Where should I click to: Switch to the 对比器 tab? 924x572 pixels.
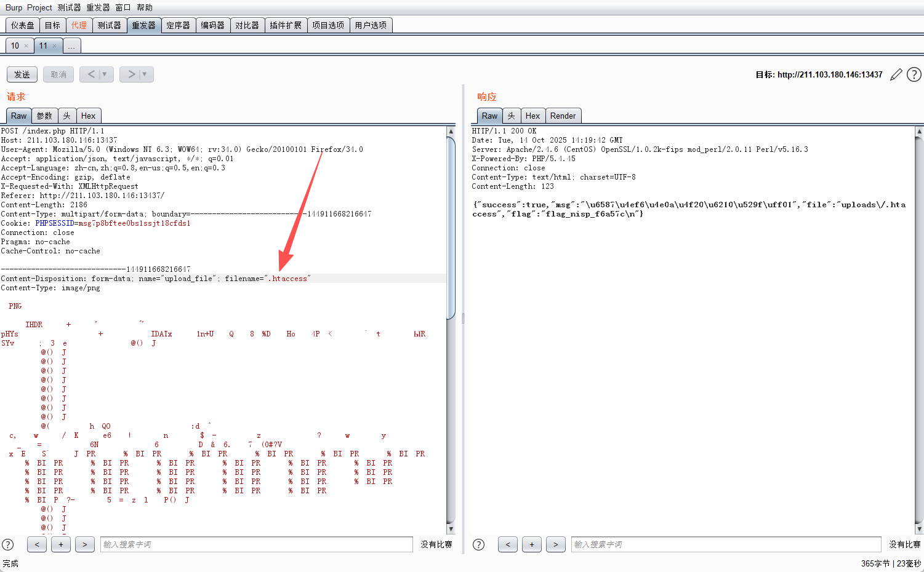coord(247,25)
